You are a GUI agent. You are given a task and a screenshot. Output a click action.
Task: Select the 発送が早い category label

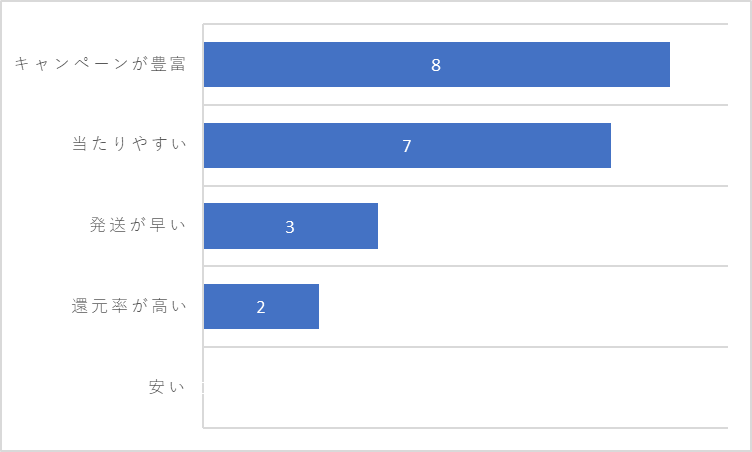click(138, 225)
